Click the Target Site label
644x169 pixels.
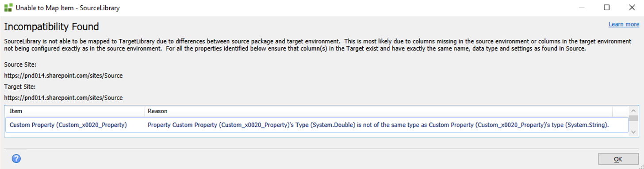click(x=19, y=87)
